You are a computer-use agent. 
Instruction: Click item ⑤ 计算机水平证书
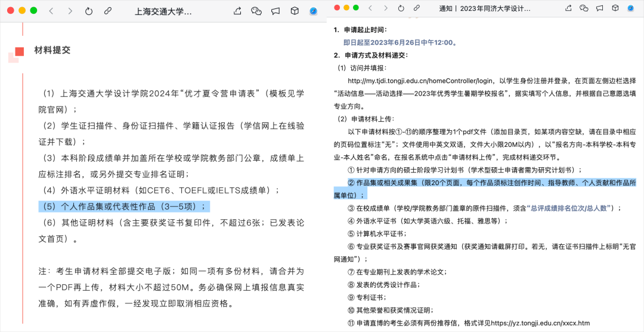(x=377, y=233)
